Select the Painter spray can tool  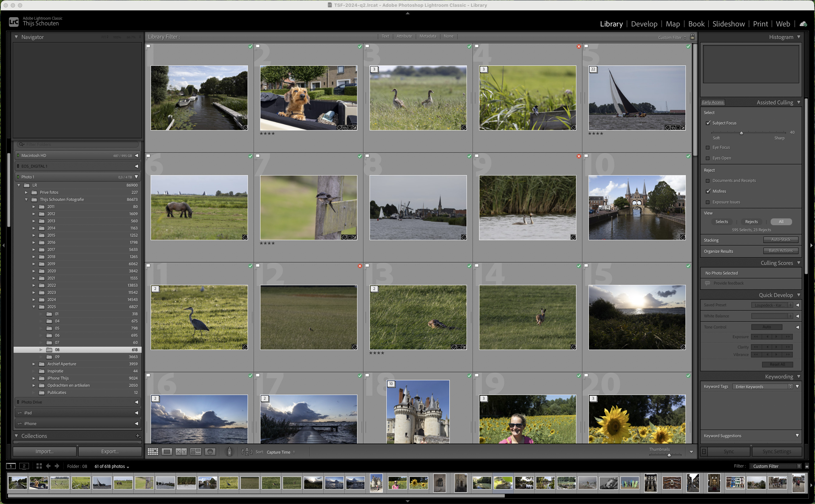229,452
